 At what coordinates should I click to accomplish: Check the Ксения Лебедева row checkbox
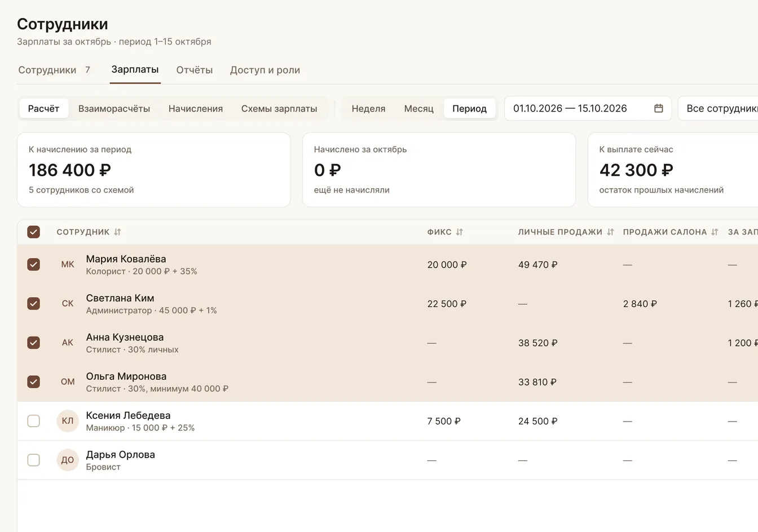[34, 421]
